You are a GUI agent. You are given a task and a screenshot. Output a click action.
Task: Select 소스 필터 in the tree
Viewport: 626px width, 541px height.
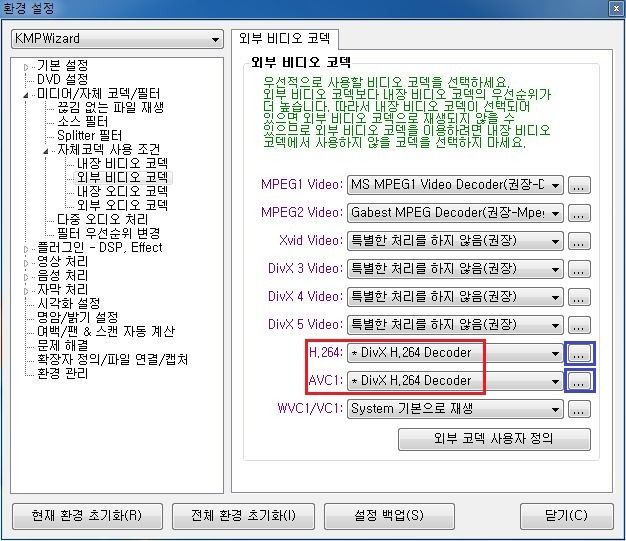pos(83,121)
